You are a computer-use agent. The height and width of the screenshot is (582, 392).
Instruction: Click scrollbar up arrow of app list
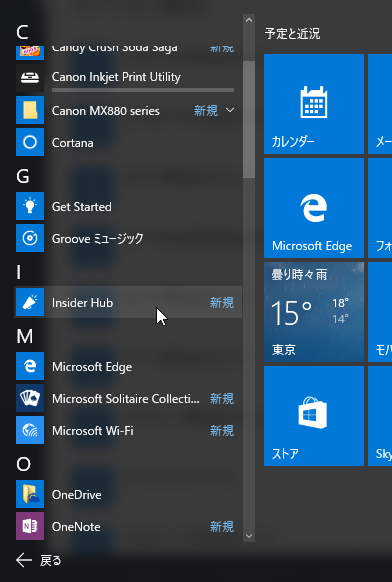[249, 20]
